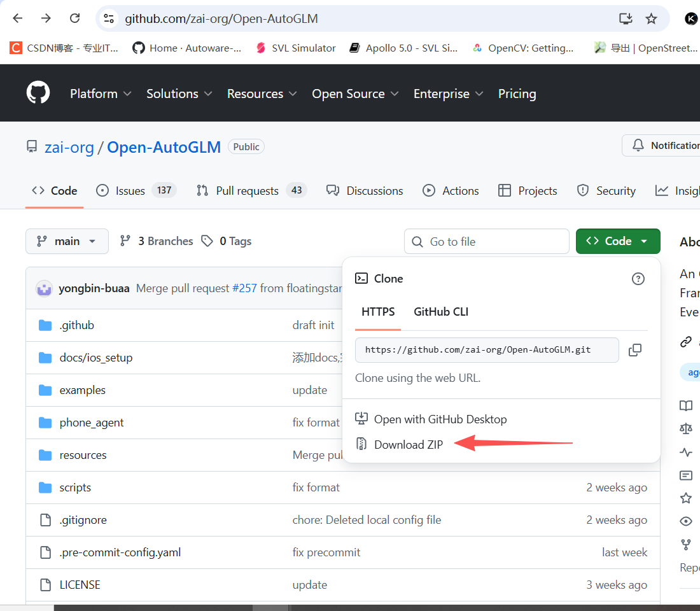This screenshot has height=611, width=700.
Task: Open the main branch dropdown
Action: 67,241
